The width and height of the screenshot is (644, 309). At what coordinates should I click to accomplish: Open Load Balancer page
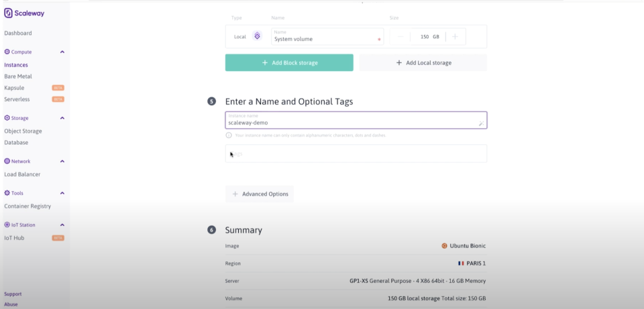(x=22, y=174)
